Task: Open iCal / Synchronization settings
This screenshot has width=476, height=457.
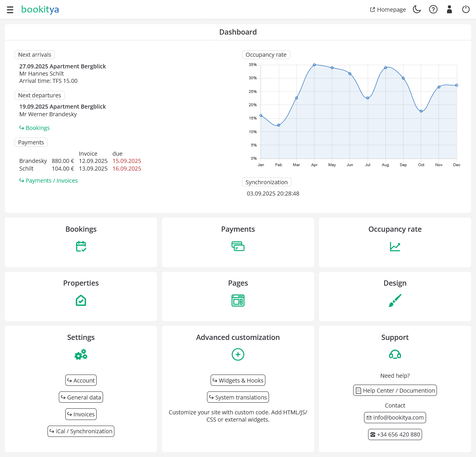Action: [x=81, y=431]
